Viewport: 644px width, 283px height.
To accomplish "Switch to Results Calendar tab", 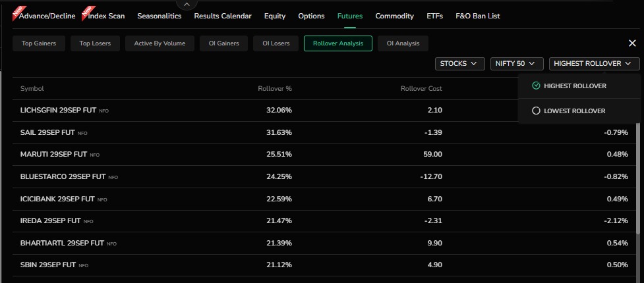I will [223, 16].
